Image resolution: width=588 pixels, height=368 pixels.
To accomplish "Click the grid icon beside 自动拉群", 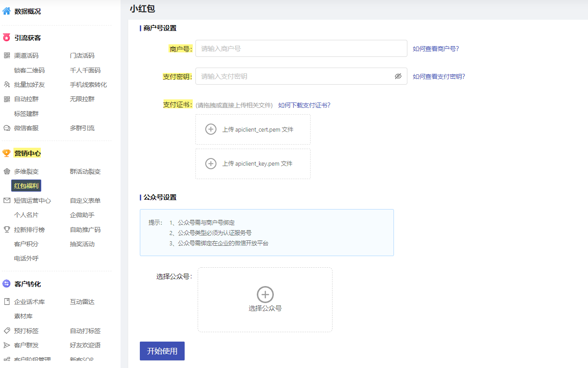I will (x=7, y=99).
